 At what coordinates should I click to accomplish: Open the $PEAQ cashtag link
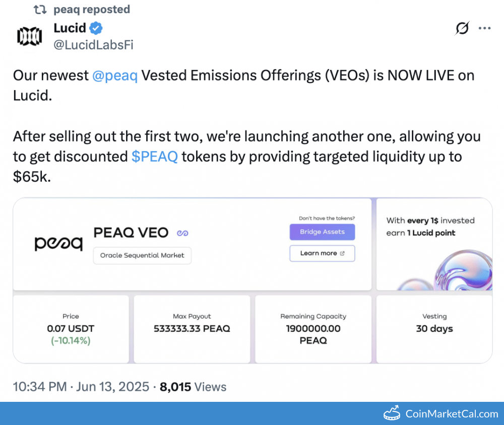coord(155,157)
